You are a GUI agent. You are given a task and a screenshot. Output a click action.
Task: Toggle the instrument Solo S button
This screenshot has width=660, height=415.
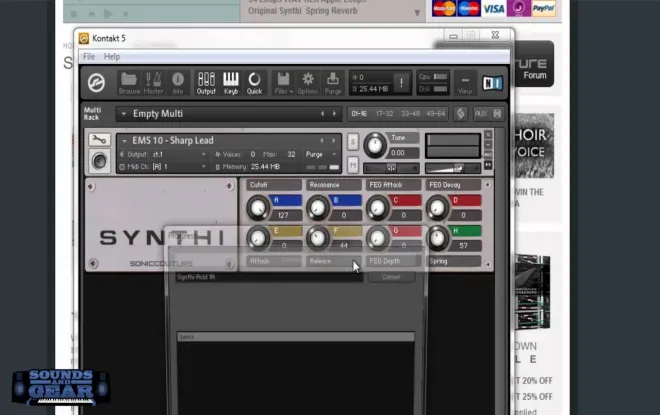point(353,142)
